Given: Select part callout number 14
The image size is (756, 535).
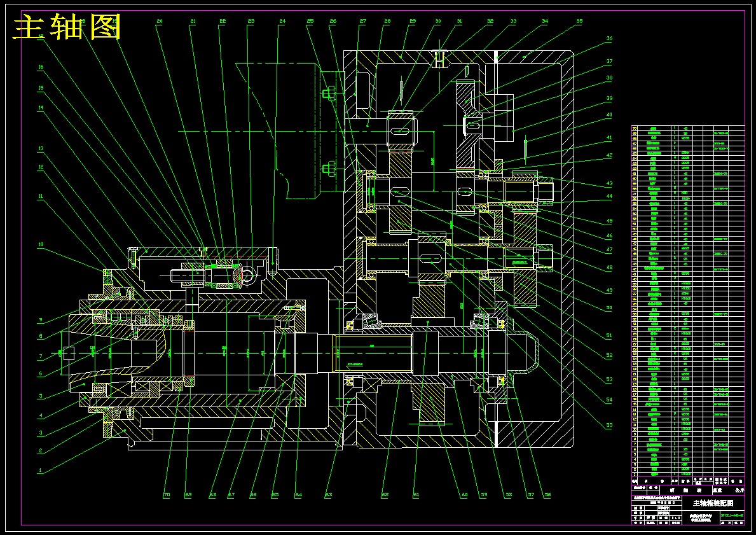Looking at the screenshot, I should (41, 108).
